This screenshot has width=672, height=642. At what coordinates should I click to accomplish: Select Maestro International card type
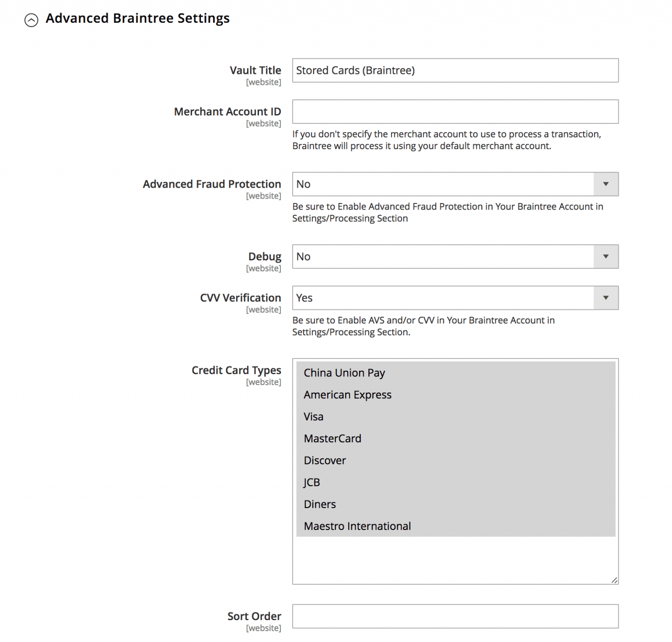(357, 526)
